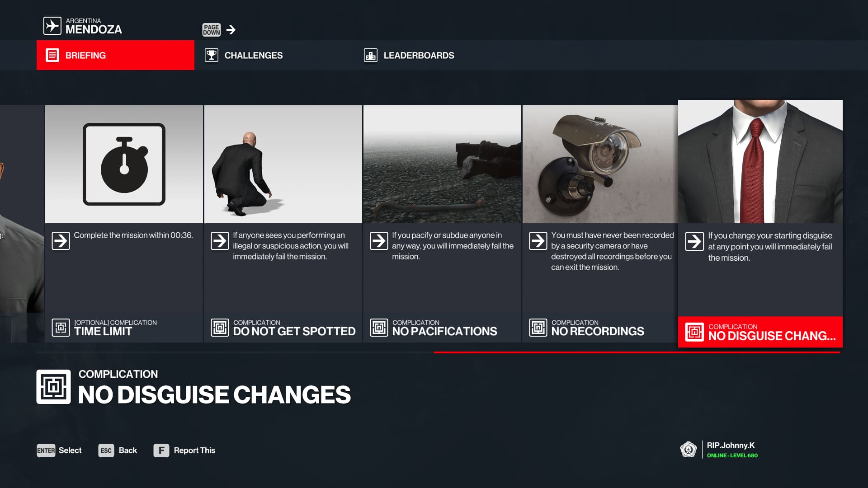Click the arrow icon beside 'Complete the mission within'
The image size is (868, 488).
coord(61,240)
